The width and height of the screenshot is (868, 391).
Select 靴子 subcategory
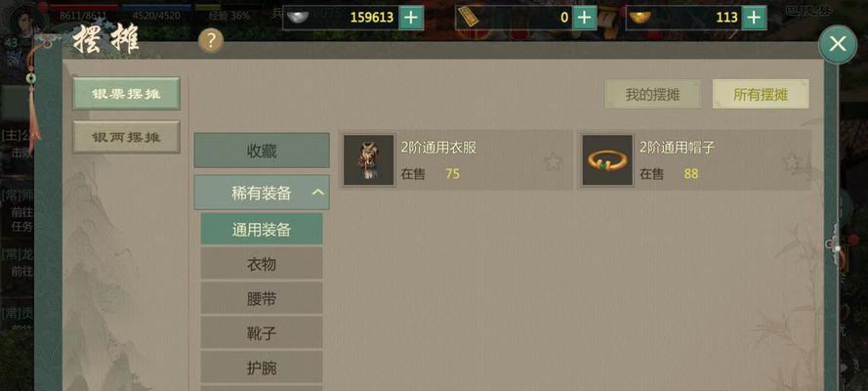[262, 333]
